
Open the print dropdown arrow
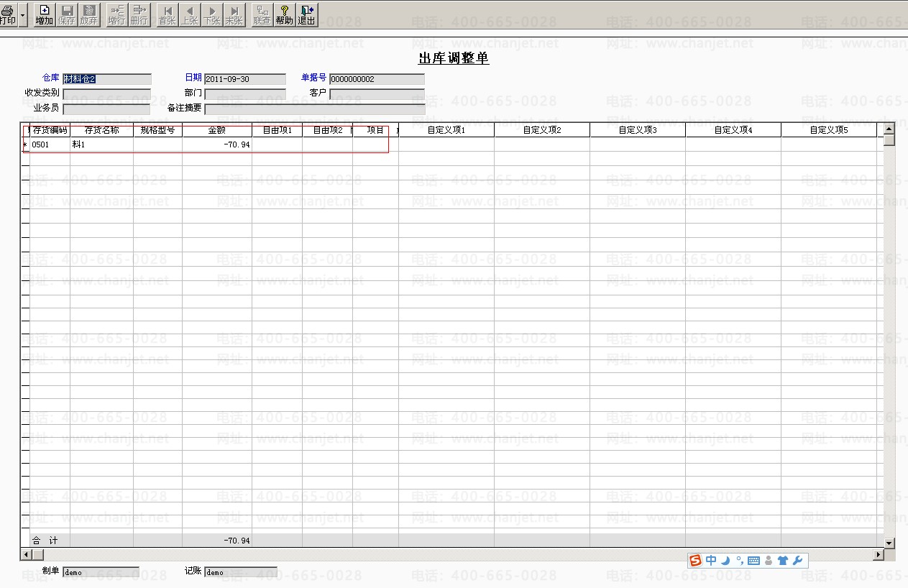click(x=23, y=14)
